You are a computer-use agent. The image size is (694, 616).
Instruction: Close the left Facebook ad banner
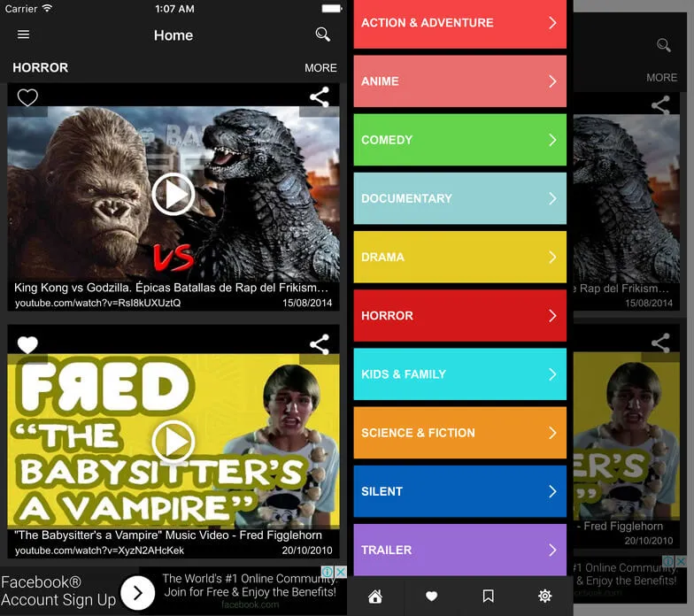click(340, 572)
